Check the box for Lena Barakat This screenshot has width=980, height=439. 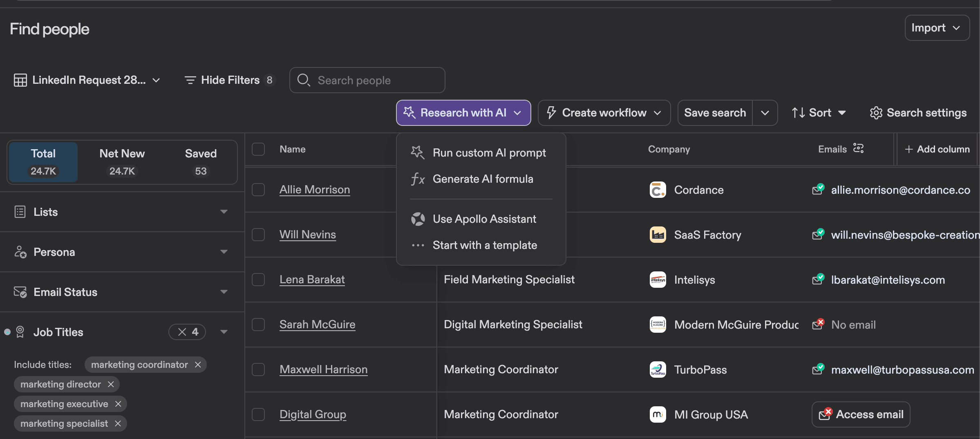coord(258,280)
